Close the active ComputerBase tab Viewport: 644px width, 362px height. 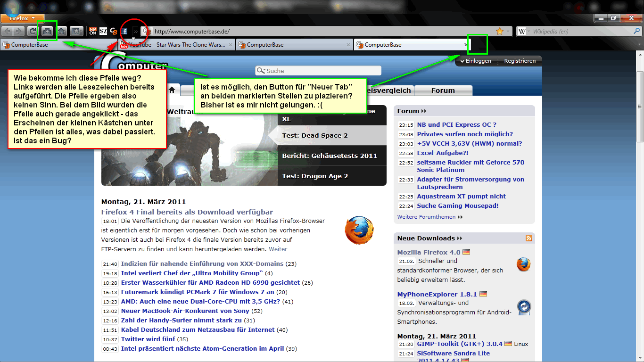pos(466,45)
